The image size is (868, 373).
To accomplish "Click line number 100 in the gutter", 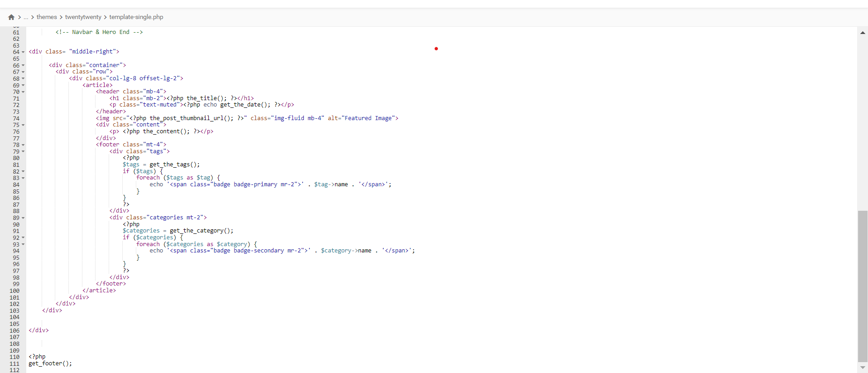I will coord(14,291).
